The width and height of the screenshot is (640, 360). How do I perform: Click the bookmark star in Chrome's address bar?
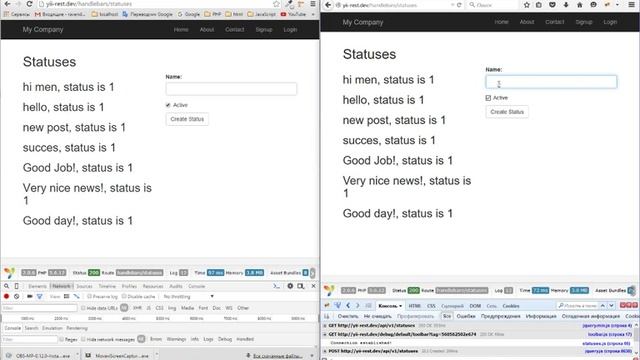click(276, 4)
